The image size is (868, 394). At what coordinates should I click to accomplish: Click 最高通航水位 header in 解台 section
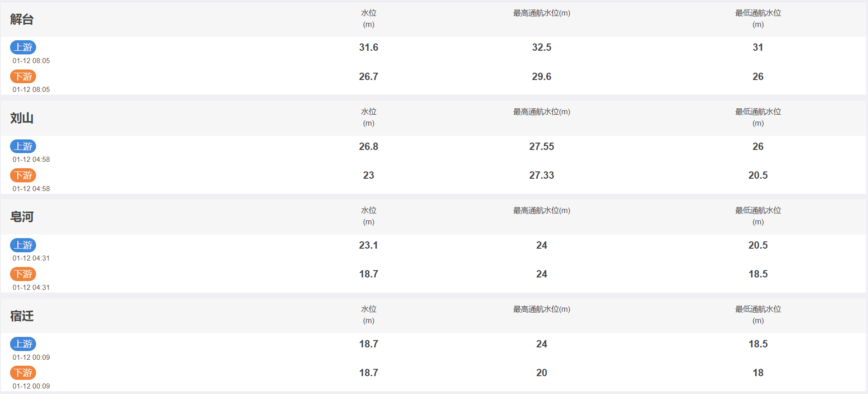point(542,13)
